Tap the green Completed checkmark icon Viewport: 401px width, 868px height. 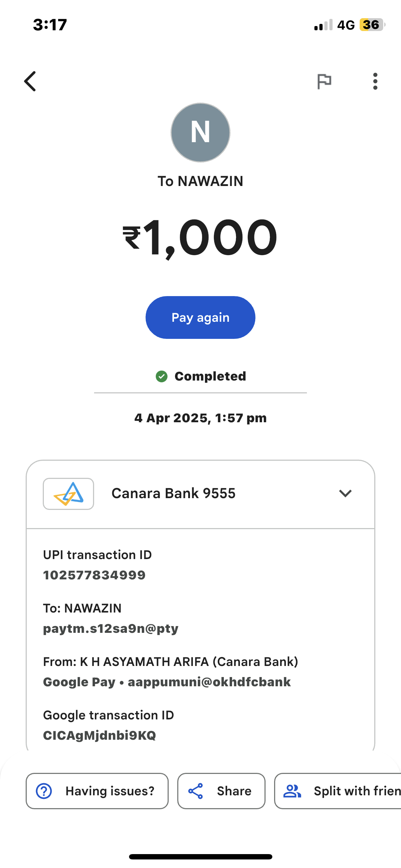(161, 376)
